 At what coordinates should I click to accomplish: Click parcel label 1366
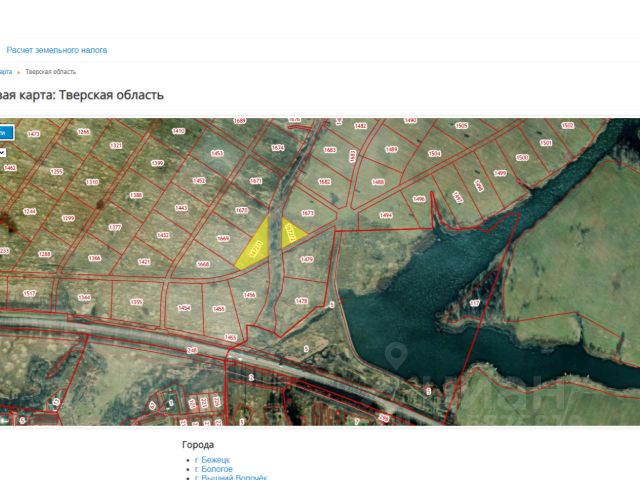[x=94, y=258]
